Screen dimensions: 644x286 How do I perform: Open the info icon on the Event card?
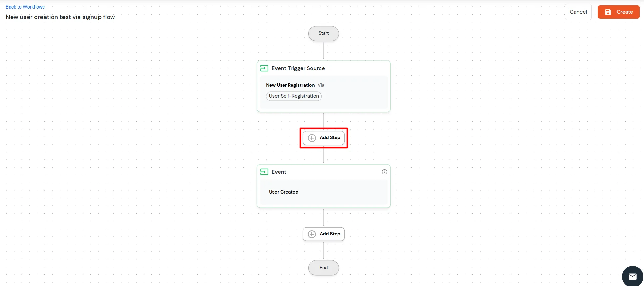(x=384, y=172)
